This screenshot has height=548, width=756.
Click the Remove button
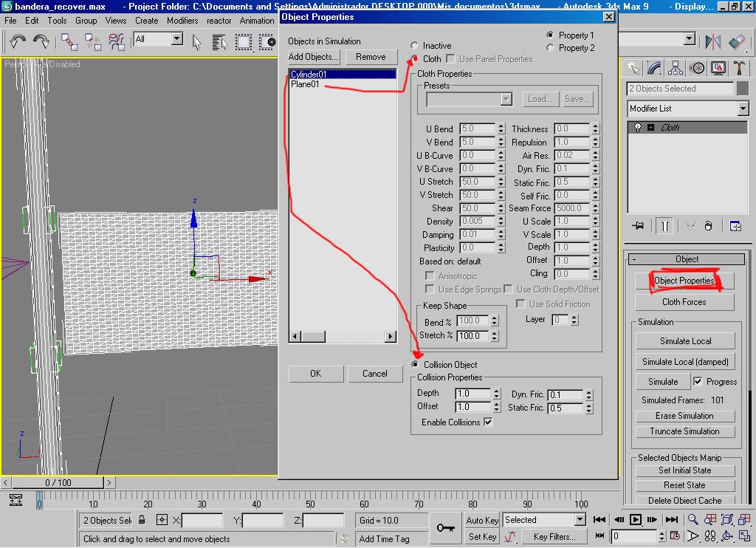point(371,57)
